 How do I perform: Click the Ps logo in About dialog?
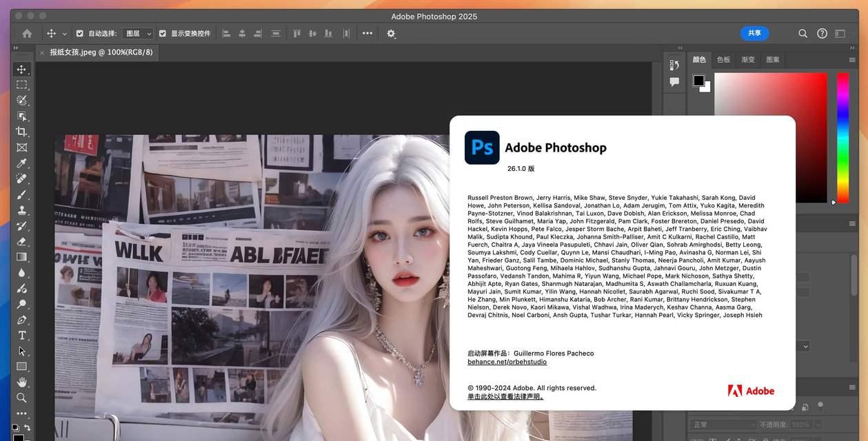(482, 147)
